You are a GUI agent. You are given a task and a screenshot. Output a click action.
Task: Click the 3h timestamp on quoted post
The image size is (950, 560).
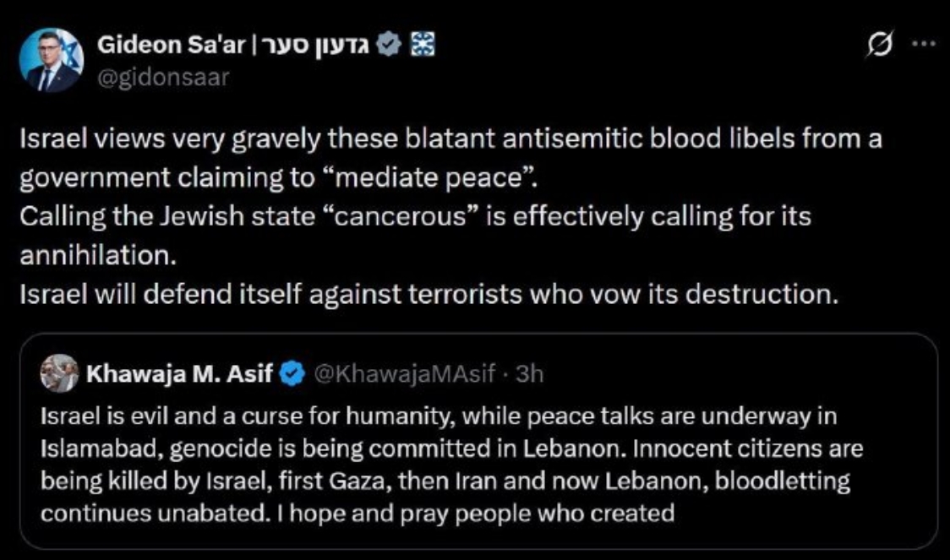529,372
